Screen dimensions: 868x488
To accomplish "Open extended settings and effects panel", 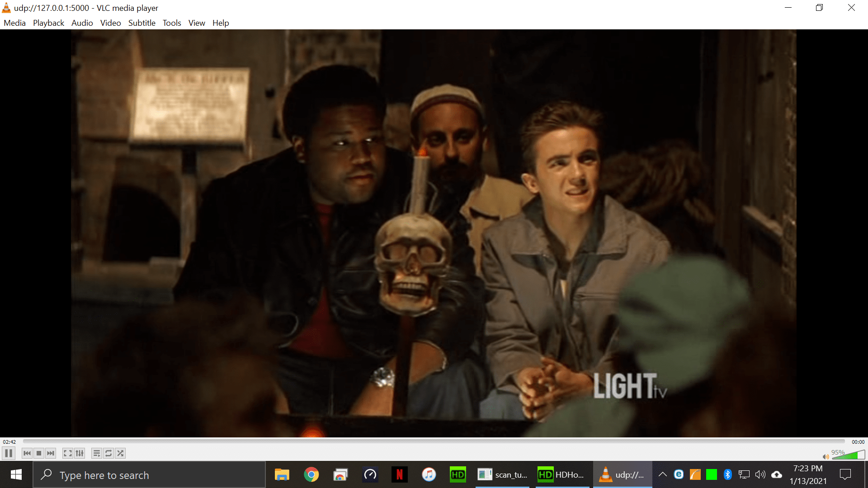I will (x=80, y=453).
